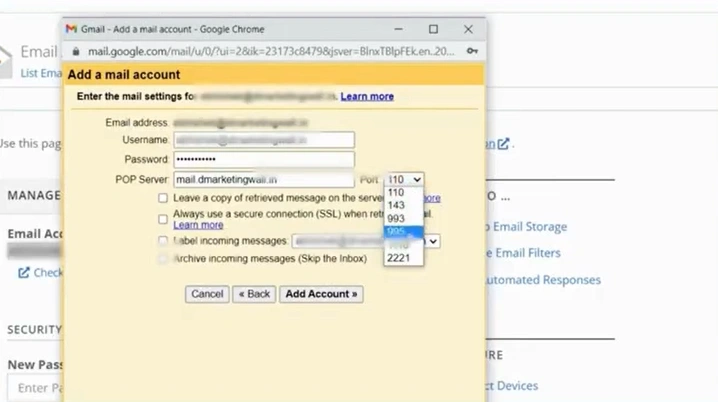Click the 'Email address:' label
Viewport: 718px width, 402px height.
coord(137,123)
